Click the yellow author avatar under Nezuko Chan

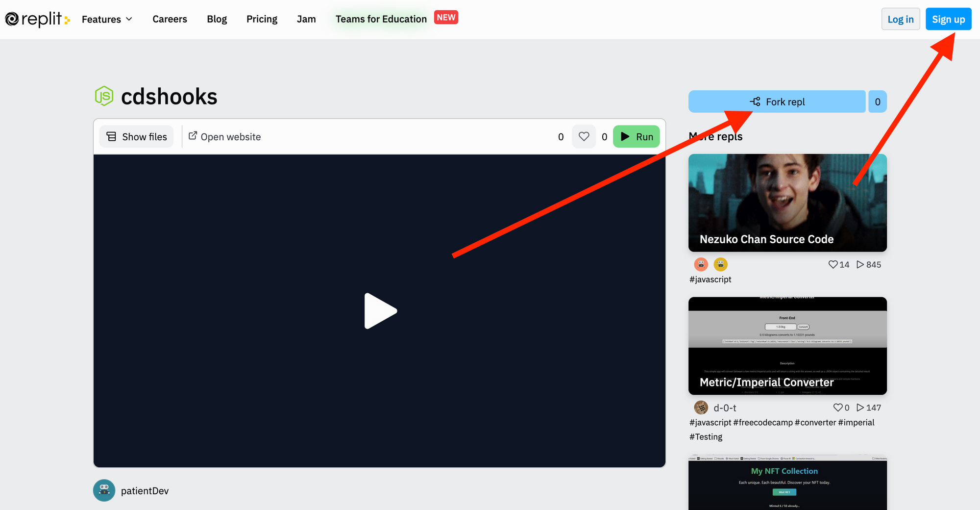point(720,264)
